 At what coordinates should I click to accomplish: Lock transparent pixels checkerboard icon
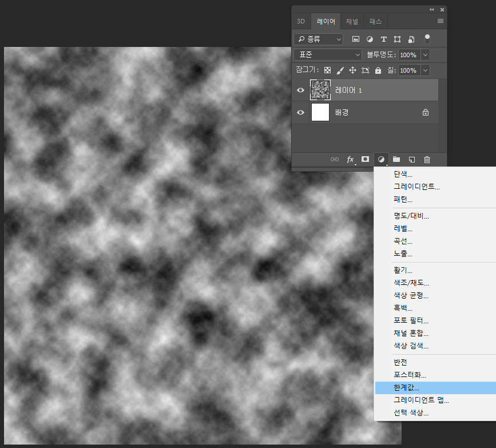[327, 70]
